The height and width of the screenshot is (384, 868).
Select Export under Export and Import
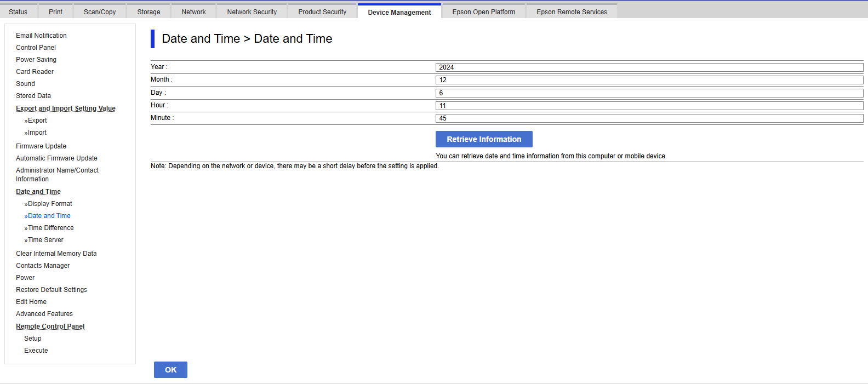37,121
